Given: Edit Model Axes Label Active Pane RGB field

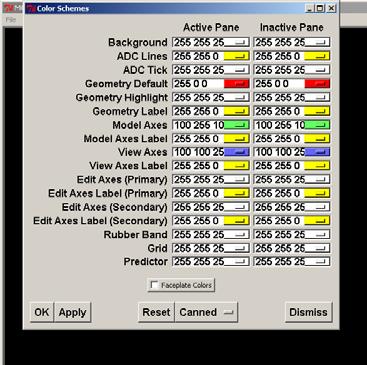Looking at the screenshot, I should [x=198, y=139].
